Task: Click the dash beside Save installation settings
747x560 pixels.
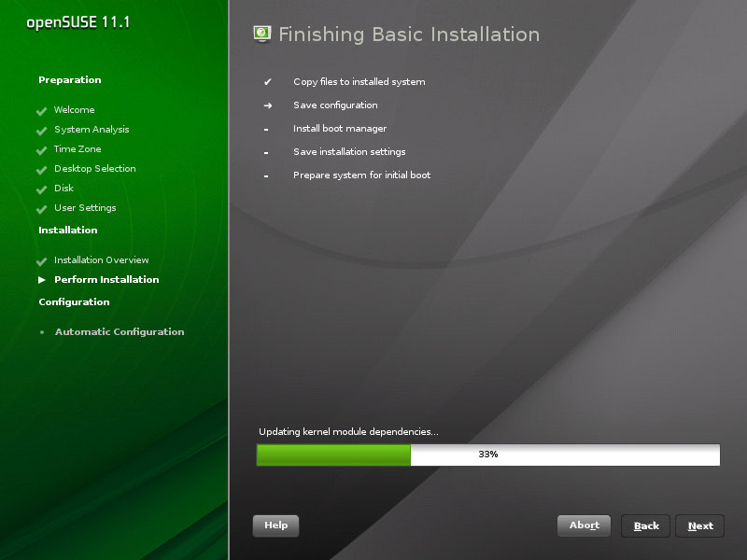Action: click(x=266, y=152)
